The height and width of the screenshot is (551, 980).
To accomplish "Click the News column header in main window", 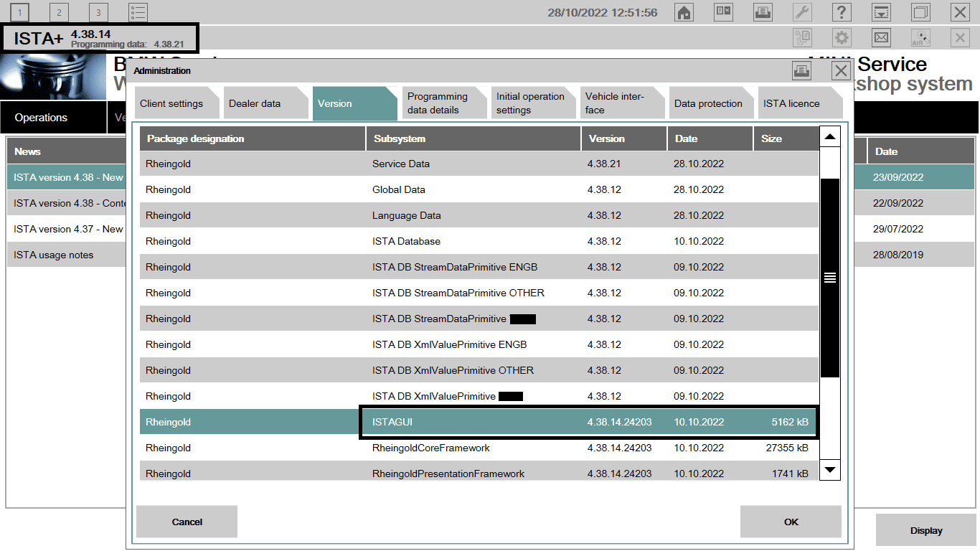I will (x=66, y=151).
